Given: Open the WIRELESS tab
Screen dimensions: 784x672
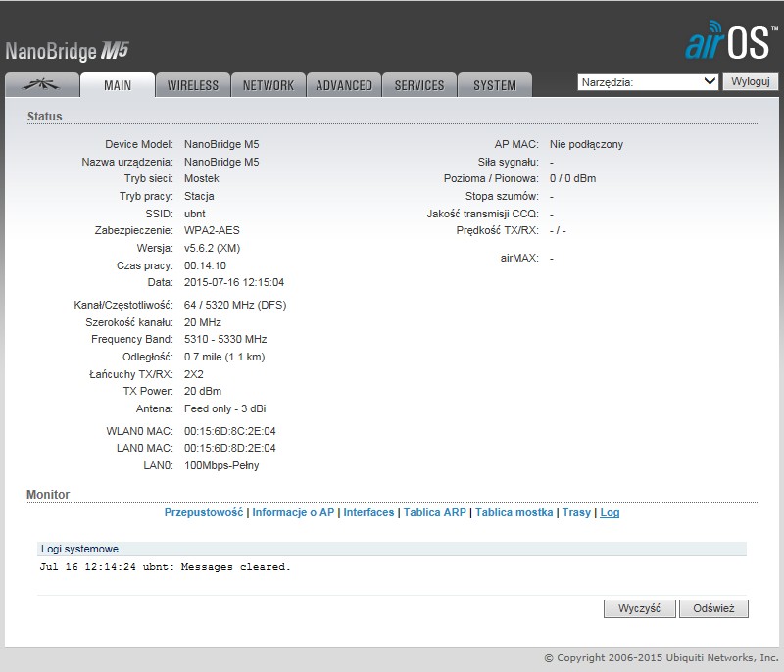Looking at the screenshot, I should click(x=193, y=85).
